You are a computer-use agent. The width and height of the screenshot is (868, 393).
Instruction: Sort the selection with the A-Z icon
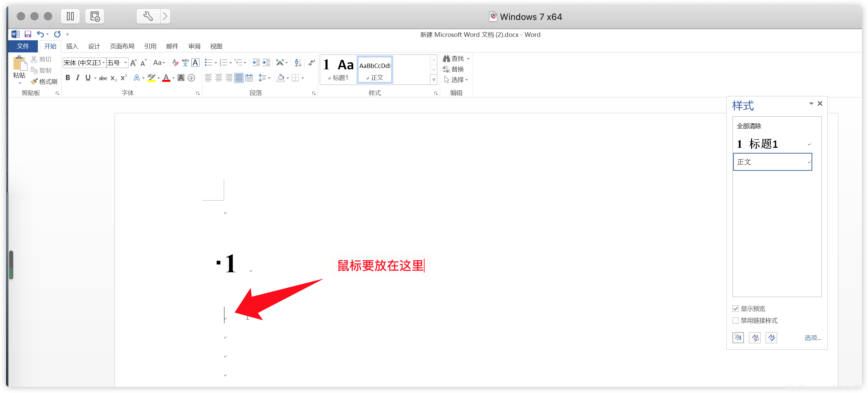click(298, 63)
